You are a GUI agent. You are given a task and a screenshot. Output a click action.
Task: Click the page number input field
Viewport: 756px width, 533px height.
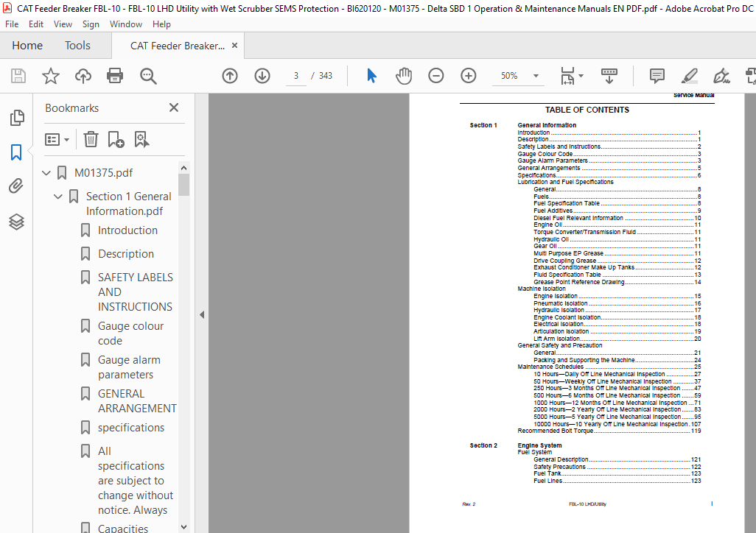click(296, 76)
